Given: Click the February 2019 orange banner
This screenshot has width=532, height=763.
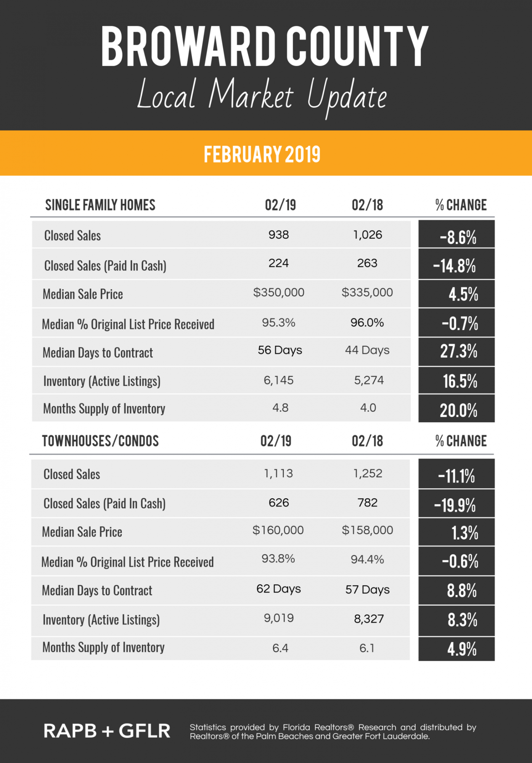Looking at the screenshot, I should 266,153.
